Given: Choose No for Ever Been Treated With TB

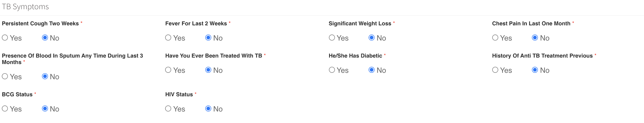Looking at the screenshot, I should pyautogui.click(x=208, y=70).
